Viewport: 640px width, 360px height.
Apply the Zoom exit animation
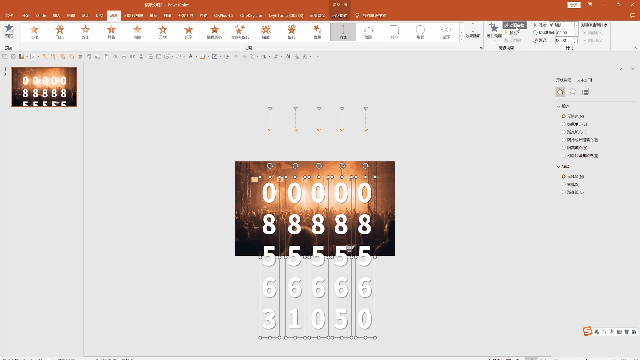[266, 32]
